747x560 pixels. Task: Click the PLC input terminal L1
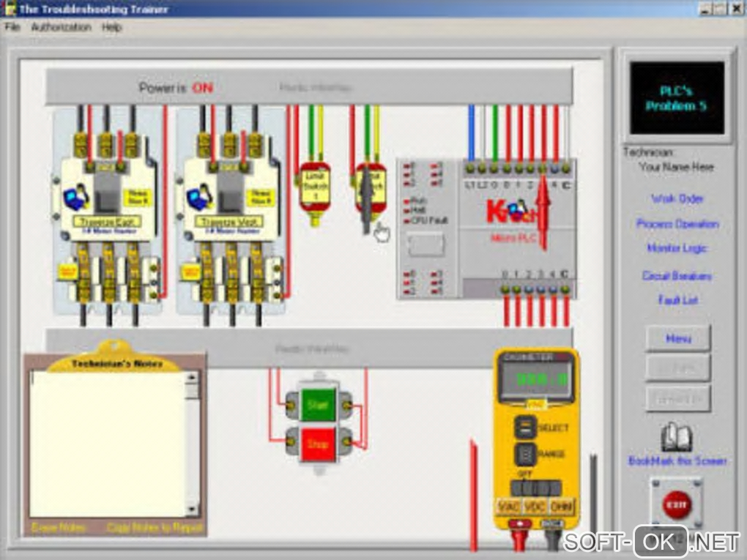(x=470, y=168)
